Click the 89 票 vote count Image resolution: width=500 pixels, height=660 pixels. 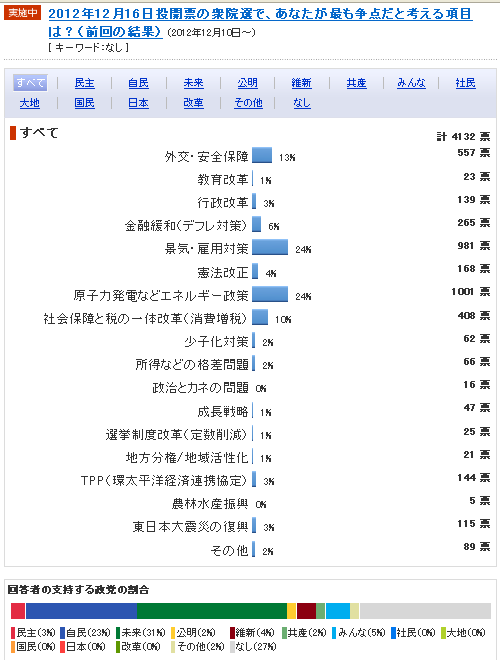coord(477,546)
